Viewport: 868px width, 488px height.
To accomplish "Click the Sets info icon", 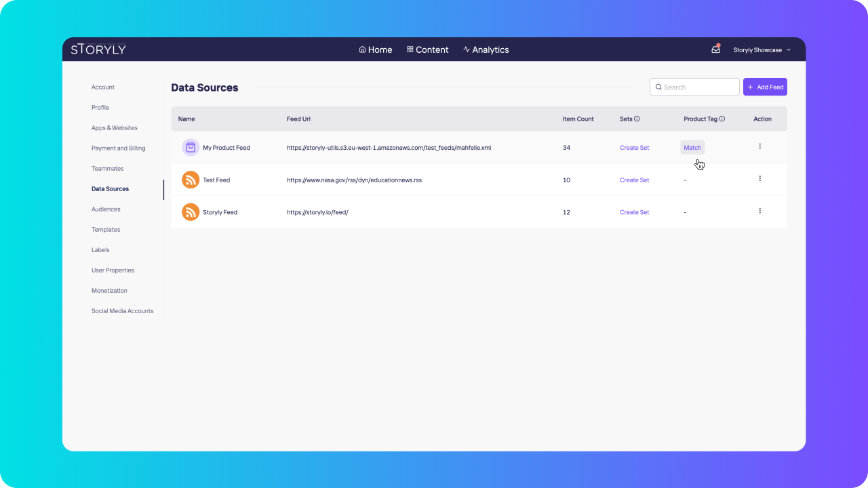I will pyautogui.click(x=637, y=119).
